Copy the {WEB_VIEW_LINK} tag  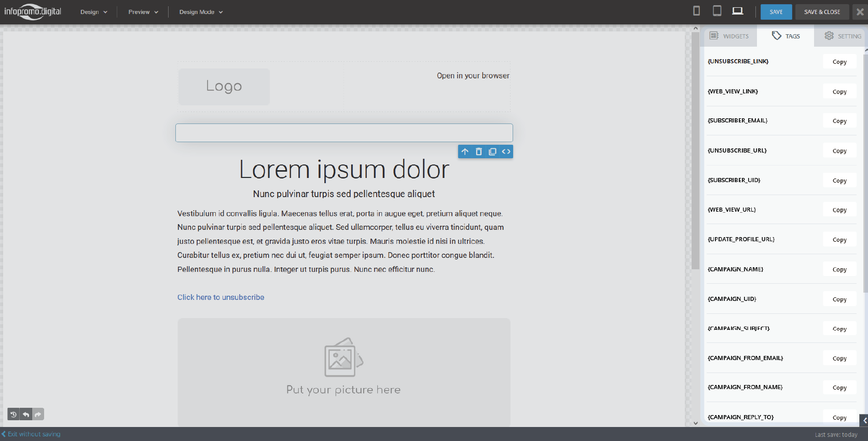pyautogui.click(x=839, y=92)
